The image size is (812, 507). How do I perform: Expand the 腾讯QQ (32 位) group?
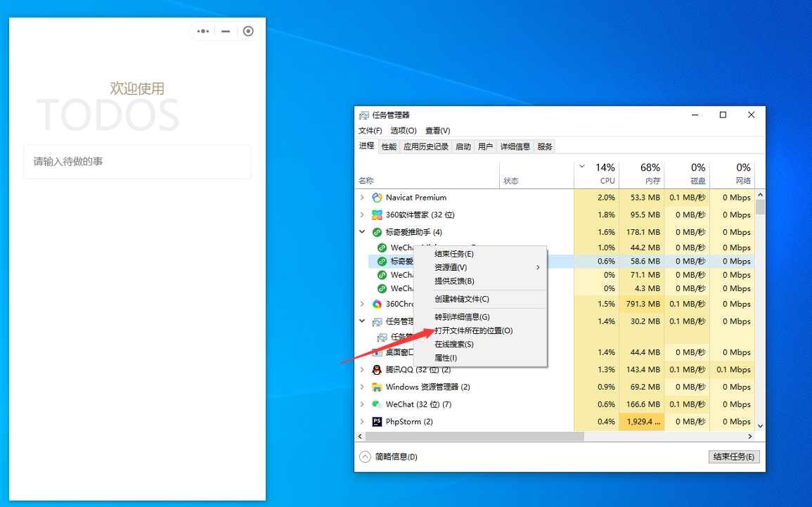(362, 370)
